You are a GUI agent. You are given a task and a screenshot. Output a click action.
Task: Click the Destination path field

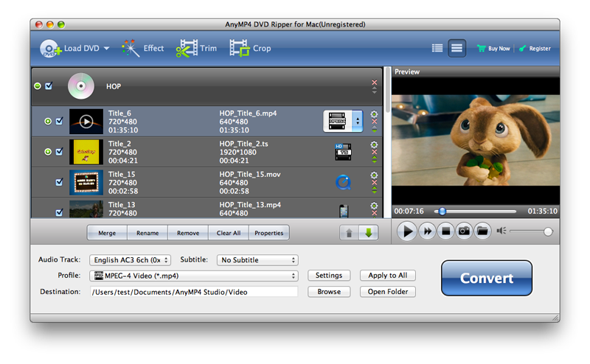(194, 292)
